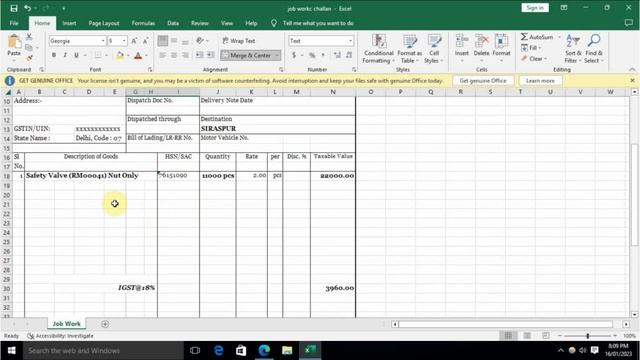Switch to the Data tab
This screenshot has width=640, height=360.
click(173, 23)
